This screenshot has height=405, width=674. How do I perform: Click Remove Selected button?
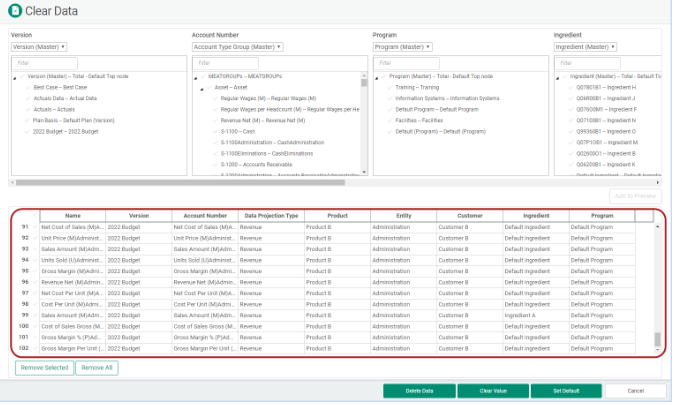[45, 368]
